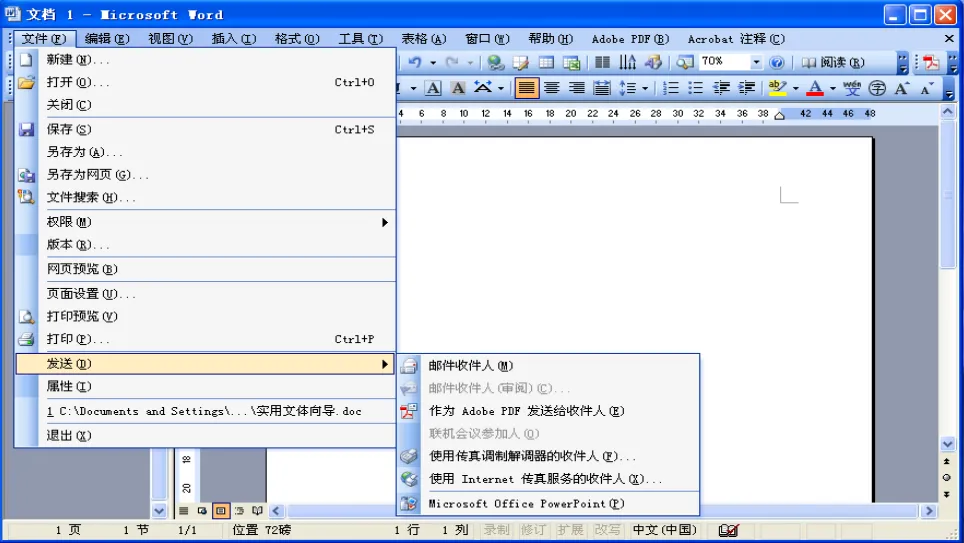Viewport: 964px width, 543px height.
Task: Insert hyperlink using the globe icon
Action: (496, 62)
